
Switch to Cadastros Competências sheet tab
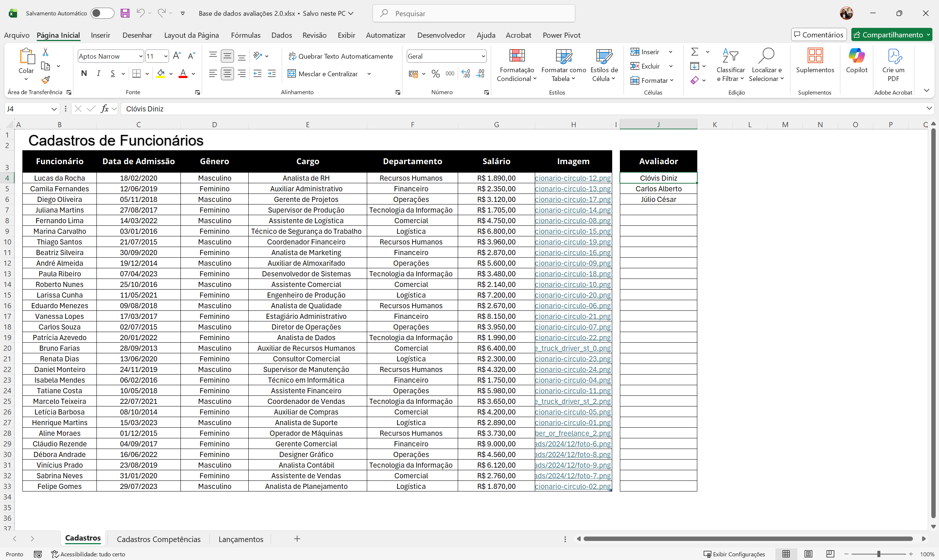tap(158, 539)
